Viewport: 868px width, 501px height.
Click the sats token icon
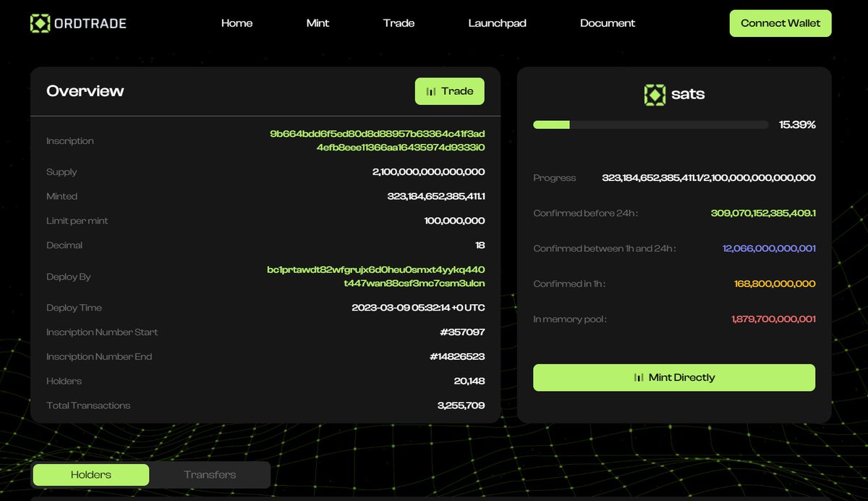[655, 95]
